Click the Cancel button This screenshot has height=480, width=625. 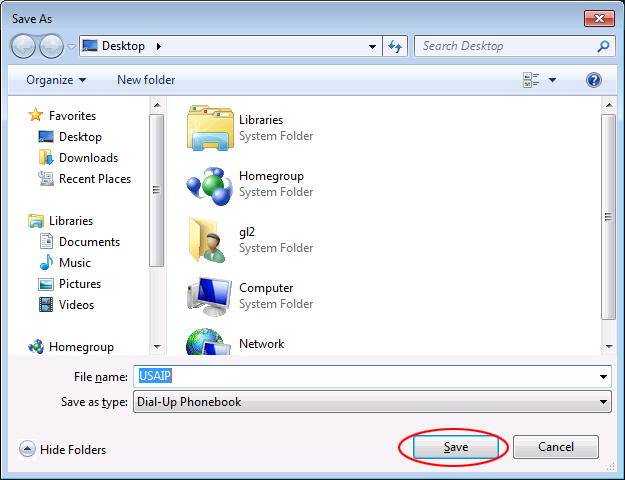point(556,447)
